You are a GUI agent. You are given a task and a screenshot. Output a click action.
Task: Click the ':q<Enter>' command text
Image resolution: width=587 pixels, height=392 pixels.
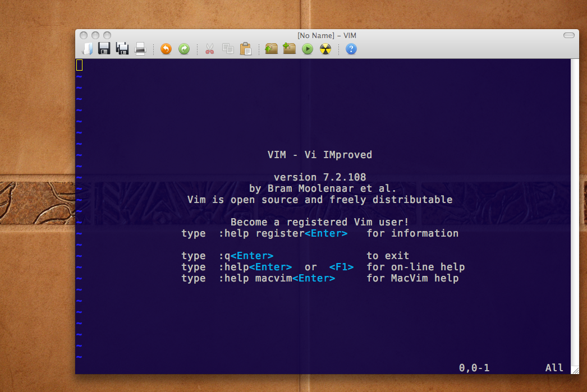click(x=246, y=256)
